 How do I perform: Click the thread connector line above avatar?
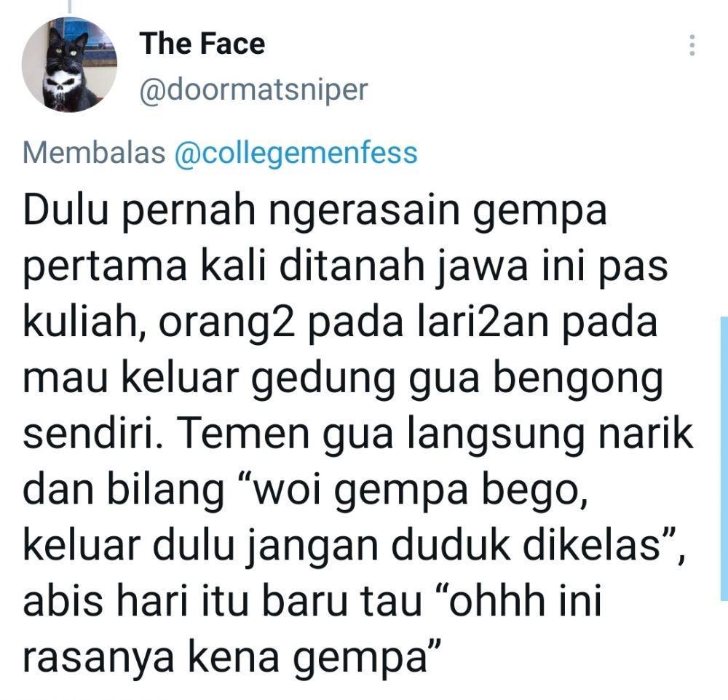[x=70, y=6]
